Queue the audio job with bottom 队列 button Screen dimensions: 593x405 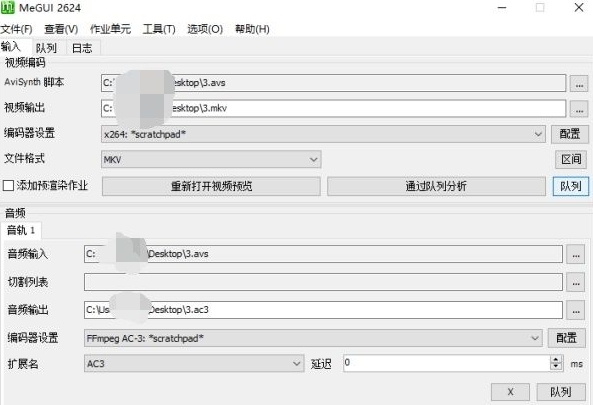tap(561, 392)
